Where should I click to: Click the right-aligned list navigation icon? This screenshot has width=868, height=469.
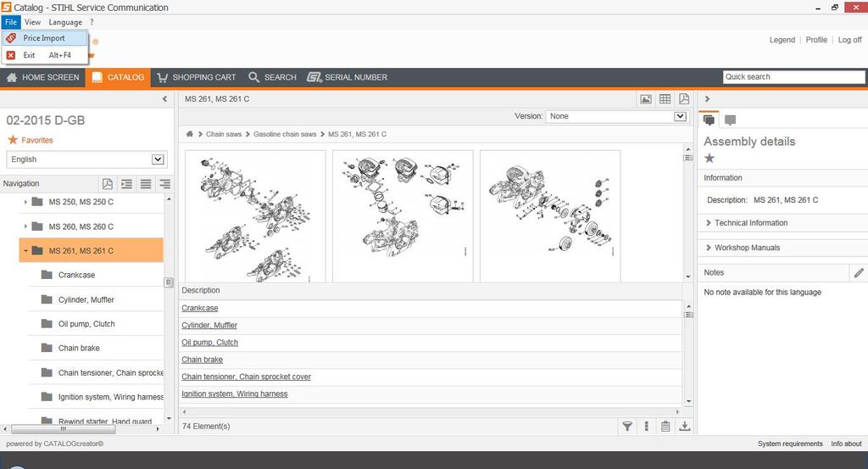point(165,184)
